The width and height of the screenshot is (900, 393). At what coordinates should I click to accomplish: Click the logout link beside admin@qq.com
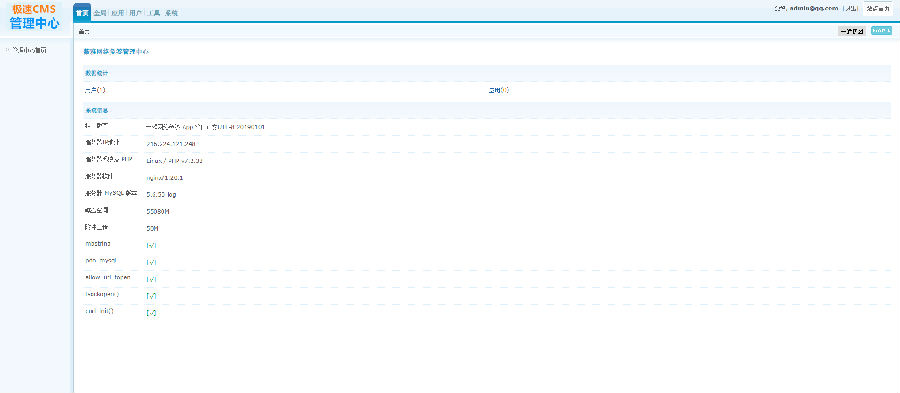click(851, 9)
